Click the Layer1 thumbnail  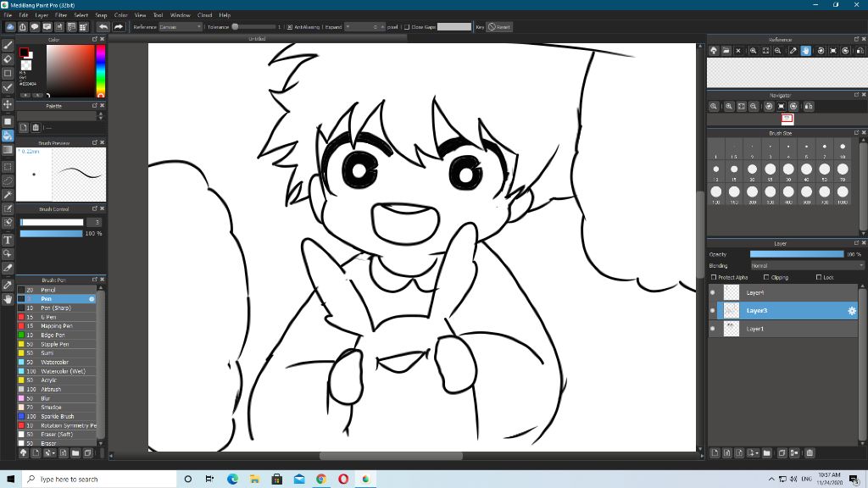pyautogui.click(x=732, y=329)
